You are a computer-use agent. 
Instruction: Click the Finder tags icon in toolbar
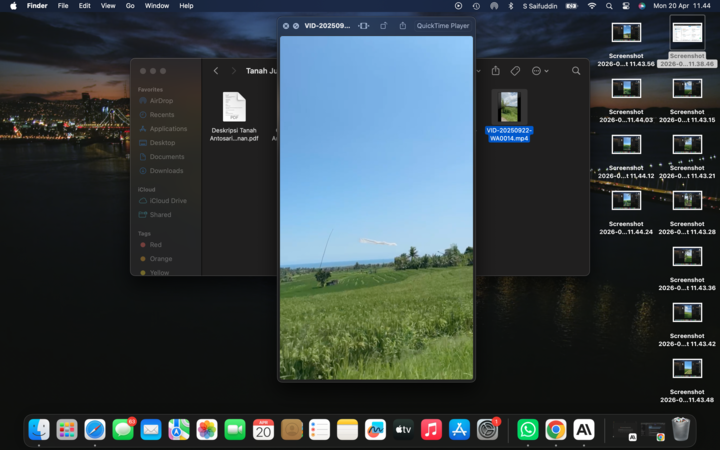(x=515, y=71)
